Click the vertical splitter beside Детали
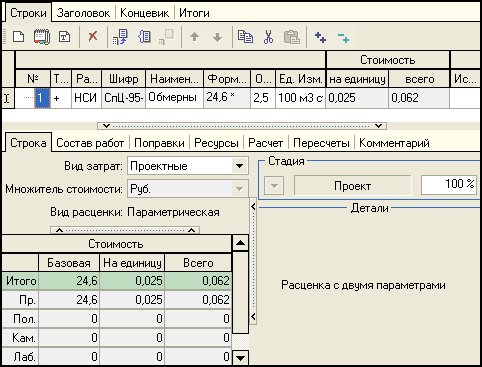The height and width of the screenshot is (367, 482). click(253, 262)
